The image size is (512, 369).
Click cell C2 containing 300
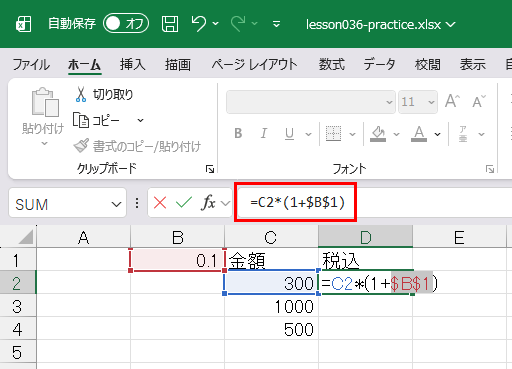(271, 283)
